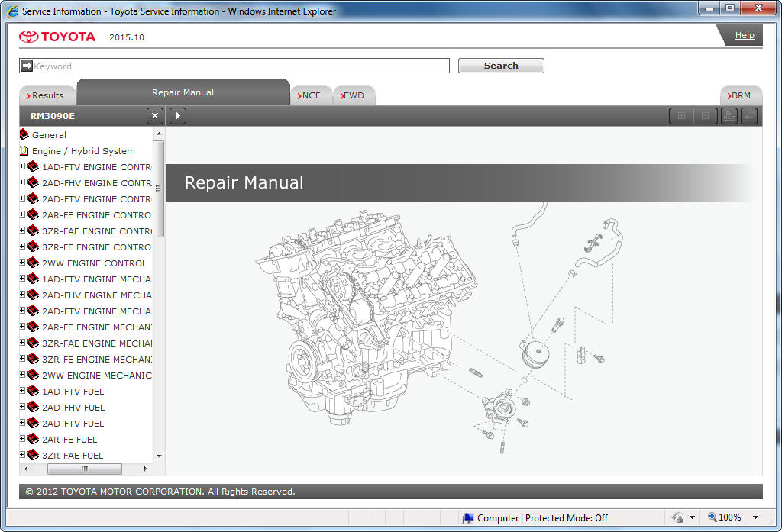This screenshot has height=532, width=782.
Task: Click book icon of 1AD-FTV FUEL
Action: click(x=33, y=390)
